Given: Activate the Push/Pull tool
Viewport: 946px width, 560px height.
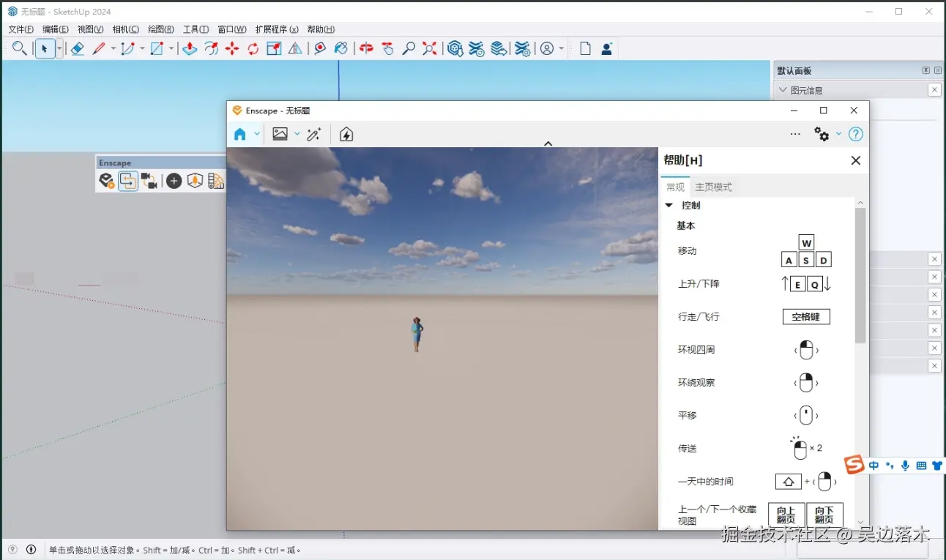Looking at the screenshot, I should 190,48.
